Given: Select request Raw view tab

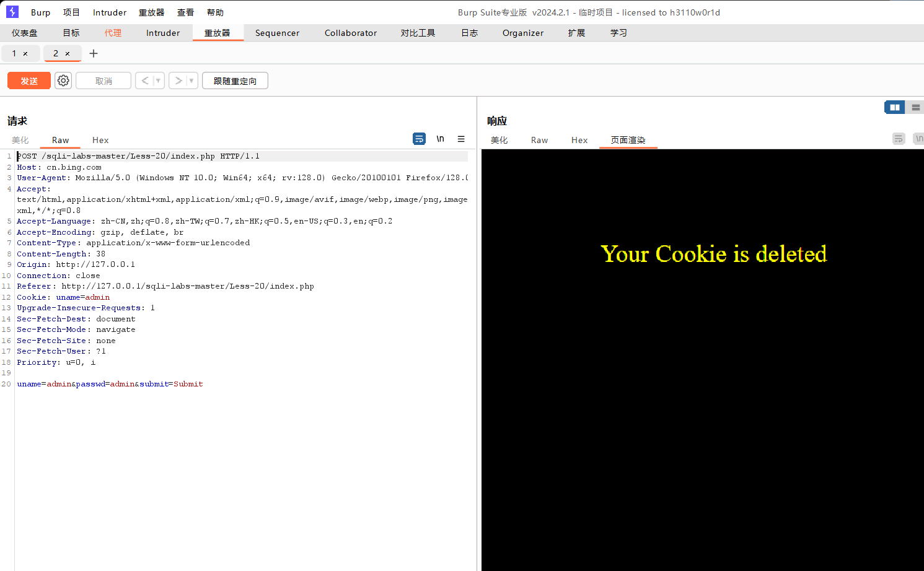Looking at the screenshot, I should tap(61, 140).
